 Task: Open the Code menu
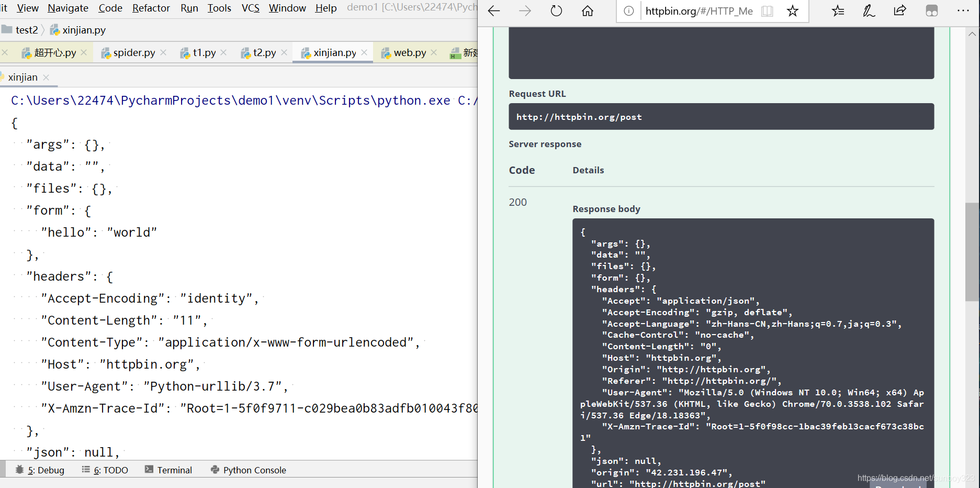110,8
